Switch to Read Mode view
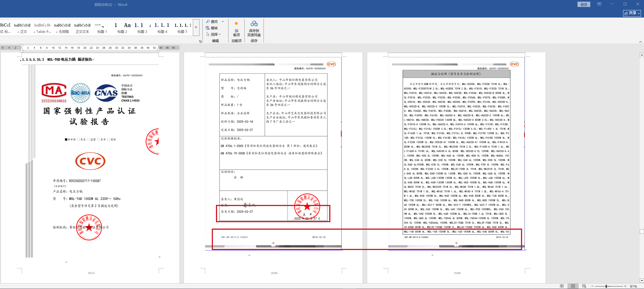The image size is (644, 289). click(562, 286)
